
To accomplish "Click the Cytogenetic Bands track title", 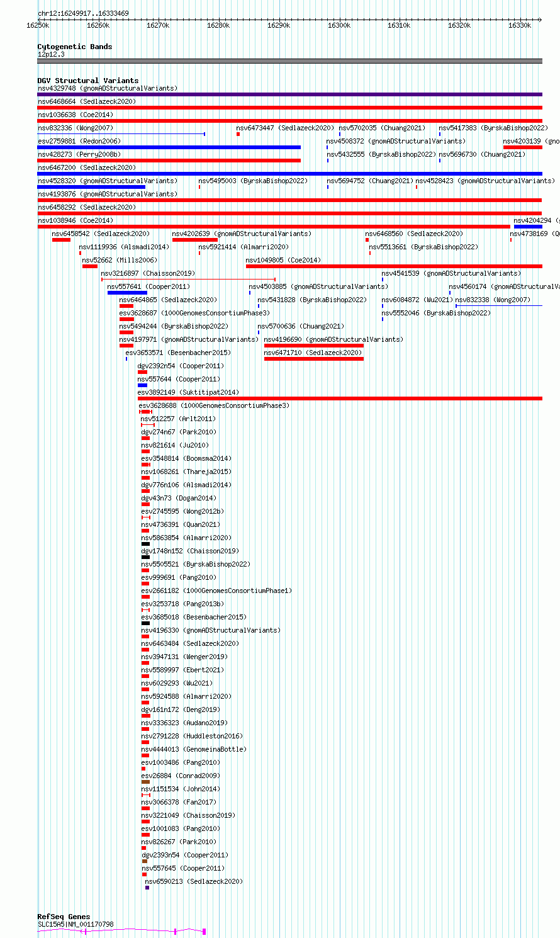I will (75, 47).
